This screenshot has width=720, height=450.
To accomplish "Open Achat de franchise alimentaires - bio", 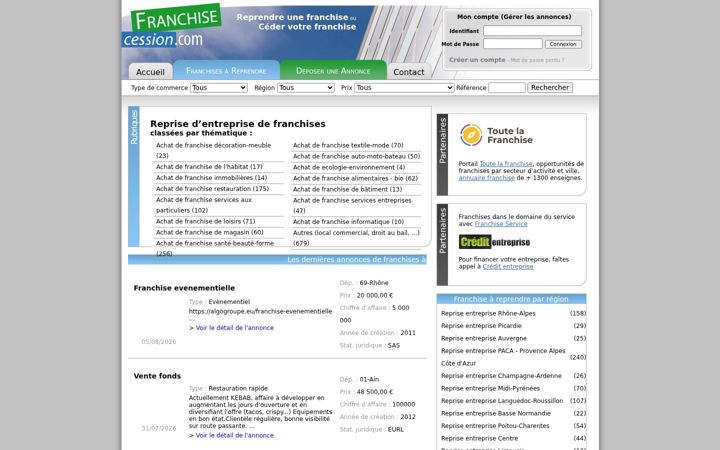I will [355, 178].
